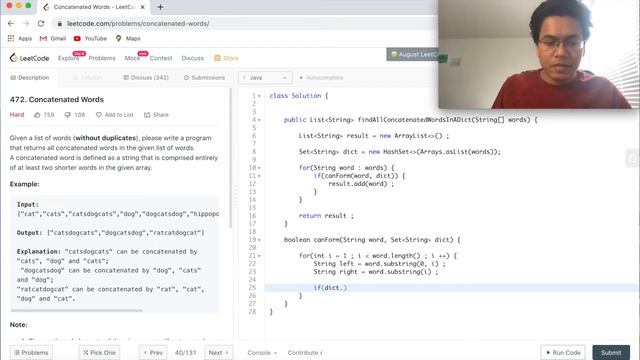Click the description panel vertical scrollbar
This screenshot has width=640, height=360.
click(x=231, y=158)
